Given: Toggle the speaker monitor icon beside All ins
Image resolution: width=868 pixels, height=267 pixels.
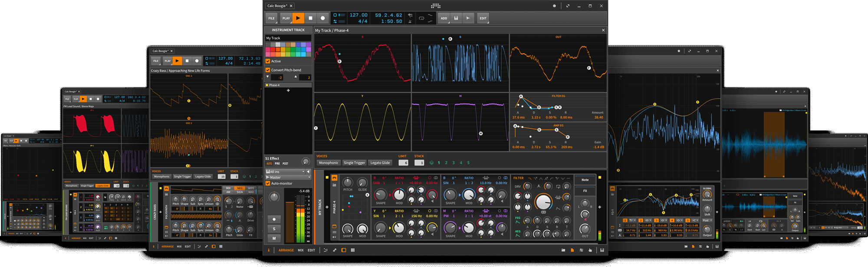Looking at the screenshot, I should click(x=308, y=171).
